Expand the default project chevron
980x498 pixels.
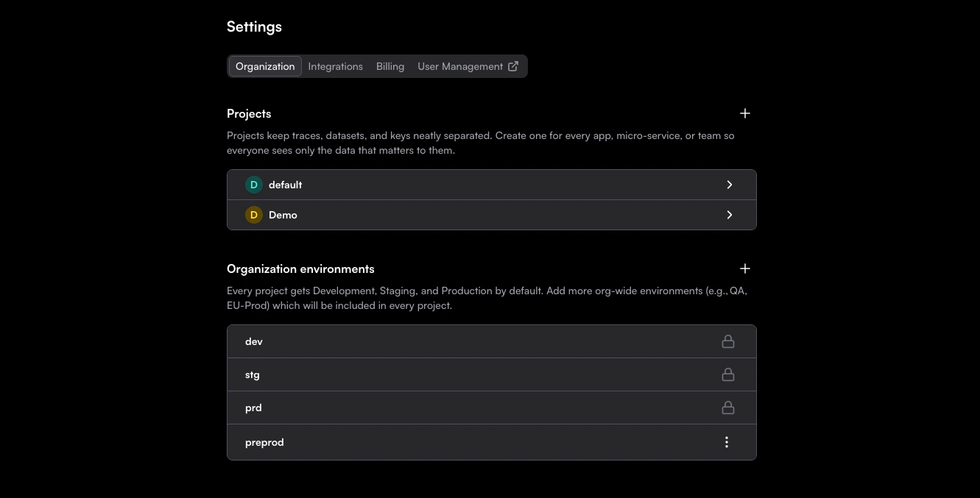(x=730, y=185)
